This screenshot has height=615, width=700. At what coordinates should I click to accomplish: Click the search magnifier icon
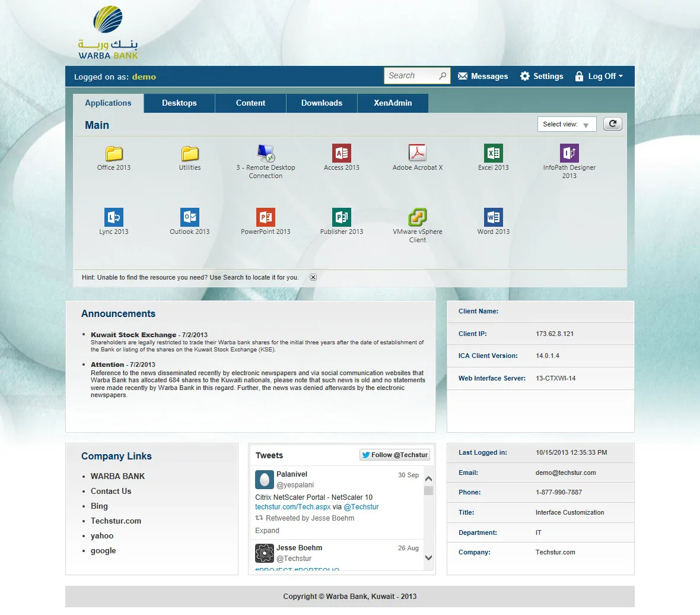tap(443, 76)
